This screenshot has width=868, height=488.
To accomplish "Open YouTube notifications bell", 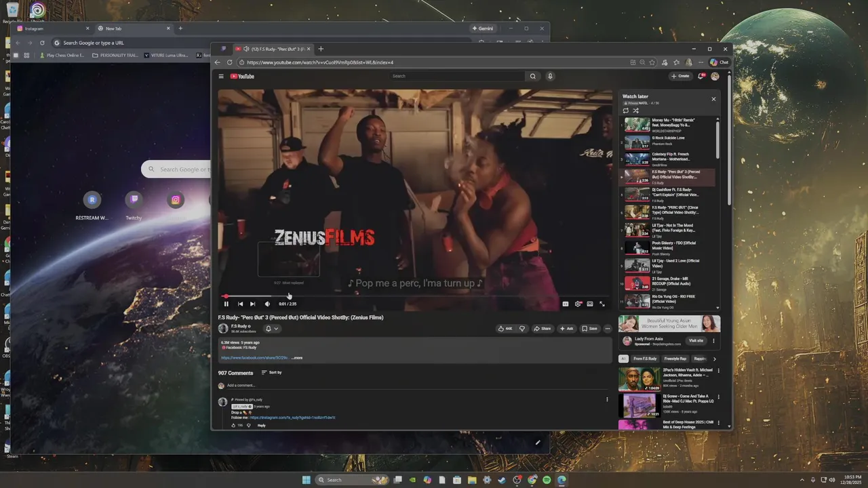I will click(x=701, y=76).
